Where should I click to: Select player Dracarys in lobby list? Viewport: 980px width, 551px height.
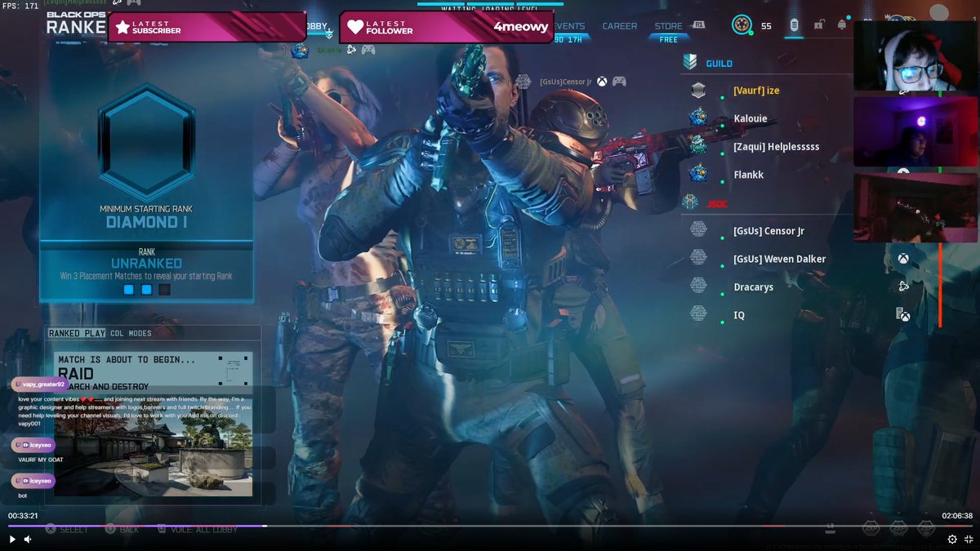click(753, 287)
